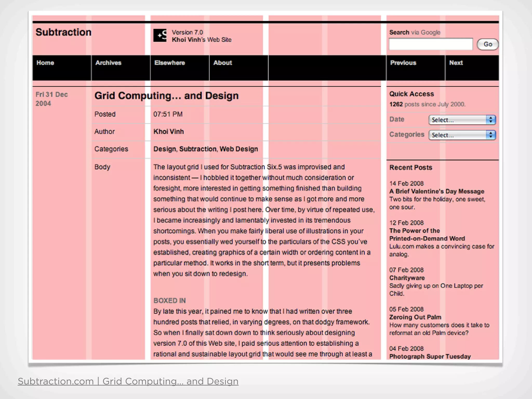The height and width of the screenshot is (399, 532).
Task: Click the Subtraction +S logo icon
Action: 160,36
